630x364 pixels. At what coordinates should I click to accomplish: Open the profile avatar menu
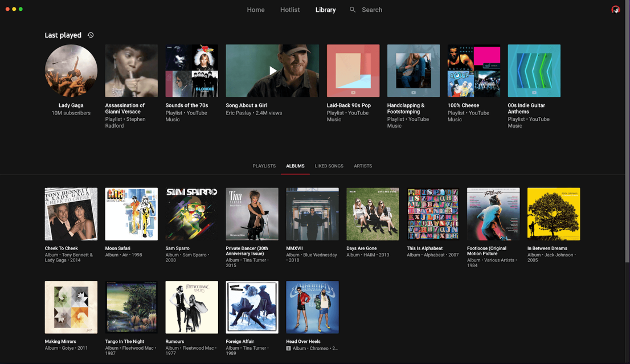coord(615,10)
